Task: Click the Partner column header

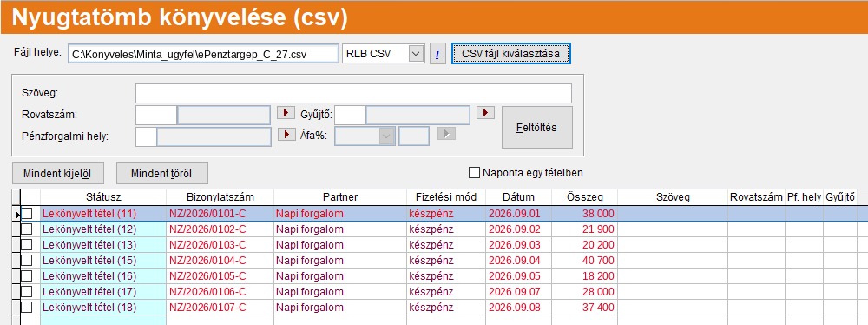Action: point(340,197)
